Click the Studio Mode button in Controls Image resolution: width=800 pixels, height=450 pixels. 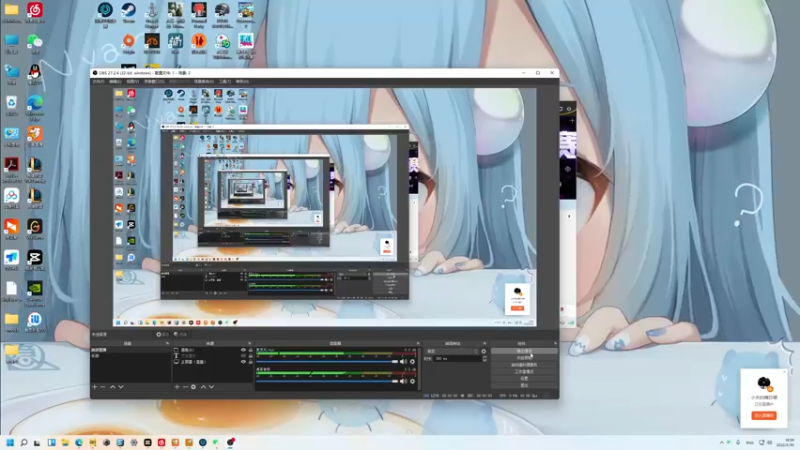point(524,371)
